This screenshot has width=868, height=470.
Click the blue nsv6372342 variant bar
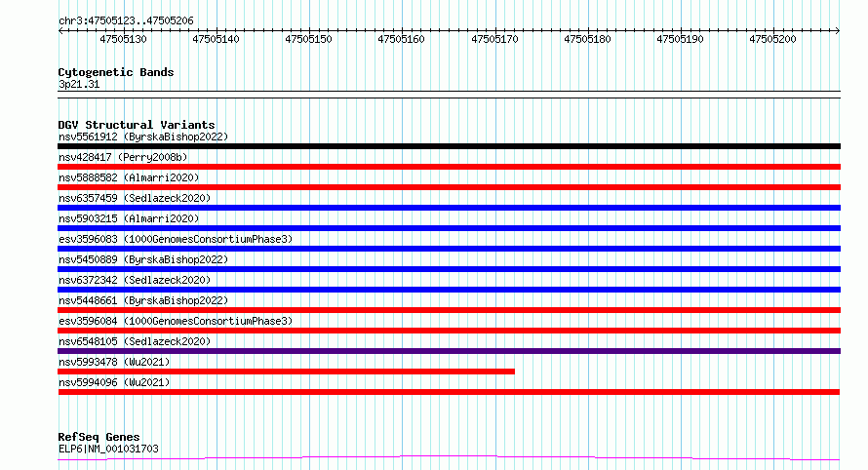pyautogui.click(x=449, y=290)
